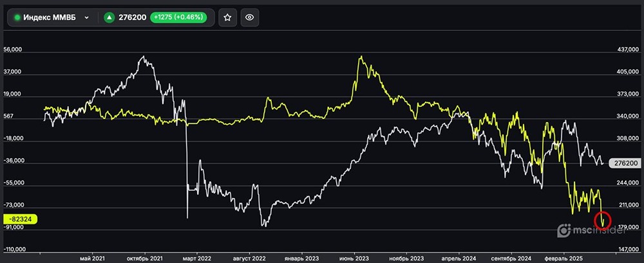Screen dimensions: 644x263
Task: Click left axis label 37,000
Action: pos(12,72)
